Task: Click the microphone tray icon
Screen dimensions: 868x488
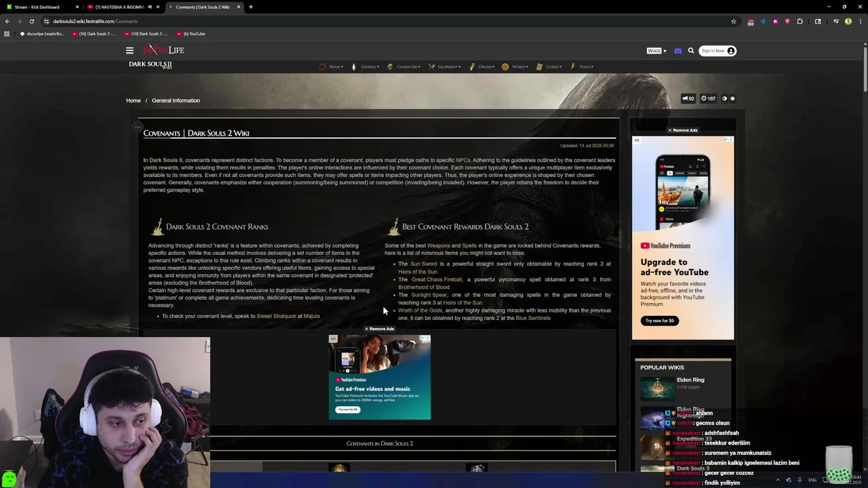Action: pos(801,480)
